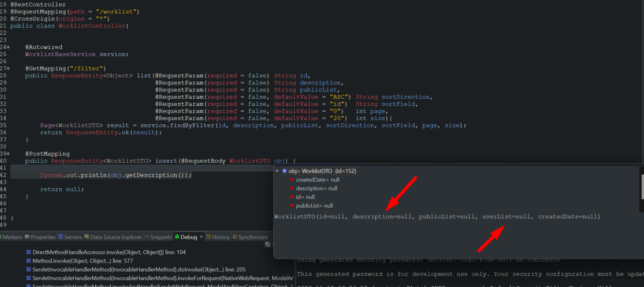This screenshot has width=644, height=287.
Task: Click the System.out.println statement on line 42
Action: (116, 175)
